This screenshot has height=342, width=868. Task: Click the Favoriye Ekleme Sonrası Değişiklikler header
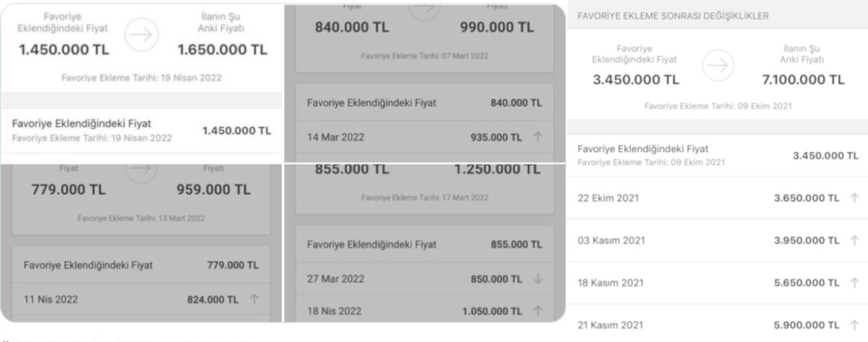[673, 16]
